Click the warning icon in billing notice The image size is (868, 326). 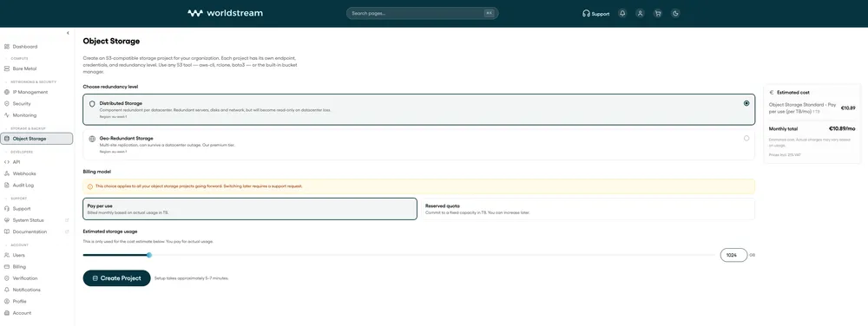[90, 186]
